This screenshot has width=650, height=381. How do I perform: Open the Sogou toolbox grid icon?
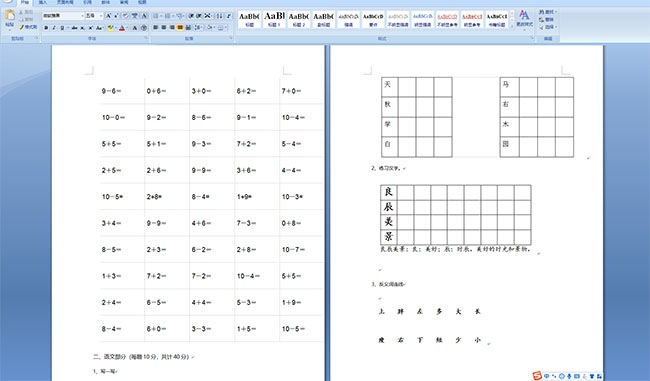[599, 376]
